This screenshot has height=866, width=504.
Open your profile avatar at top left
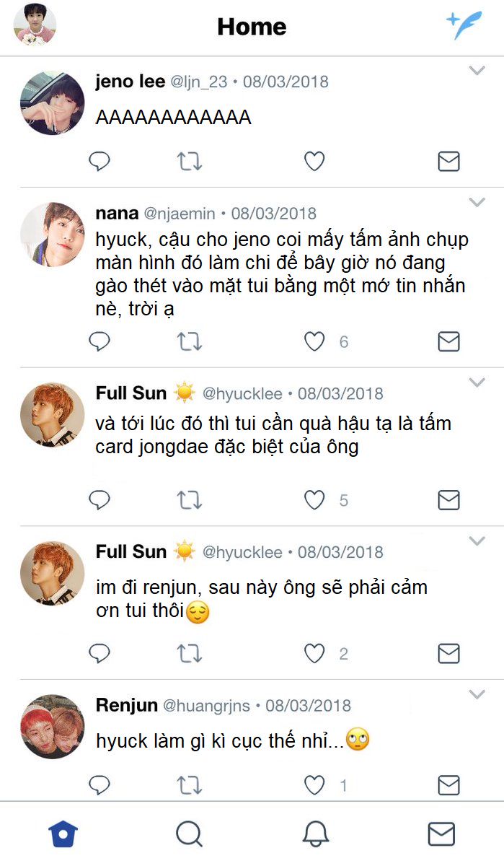pos(35,25)
